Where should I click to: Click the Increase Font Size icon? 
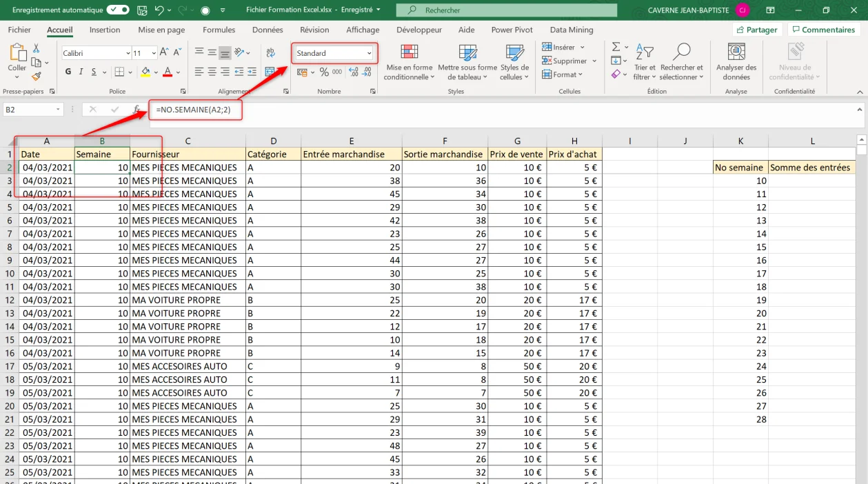[x=164, y=52]
